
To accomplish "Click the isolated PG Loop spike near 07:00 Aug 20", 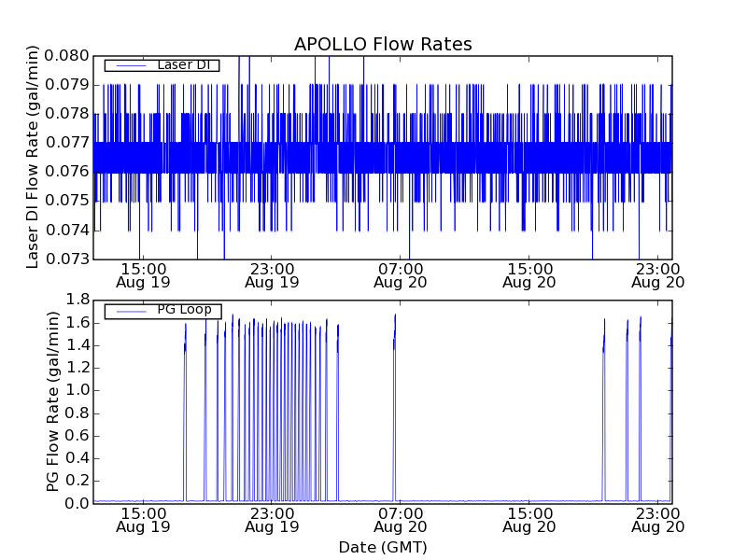I will click(394, 408).
